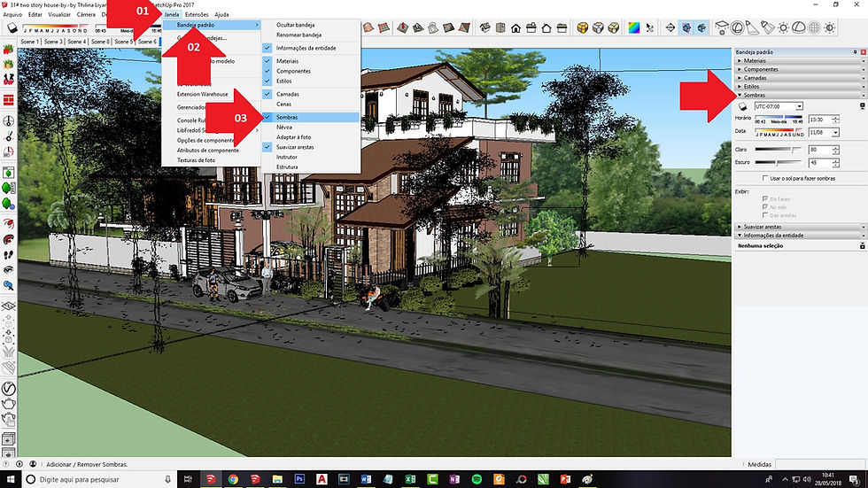Click the Escuro darkness slider

click(779, 162)
